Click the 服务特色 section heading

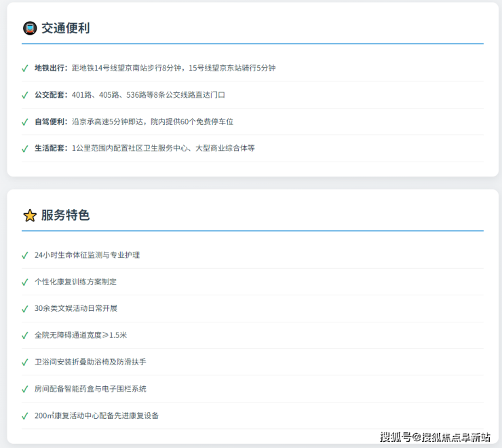click(x=65, y=215)
